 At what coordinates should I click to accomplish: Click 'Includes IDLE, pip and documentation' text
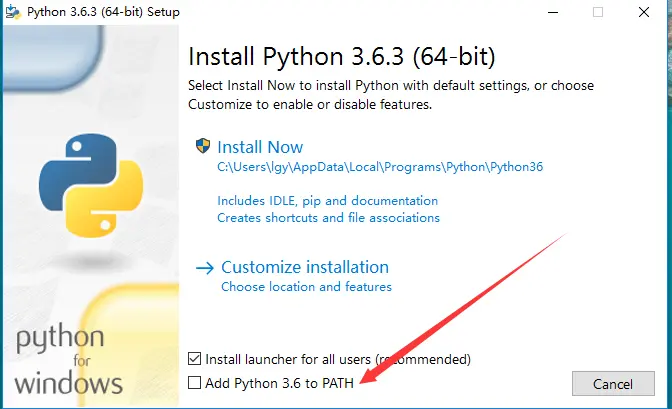click(327, 201)
